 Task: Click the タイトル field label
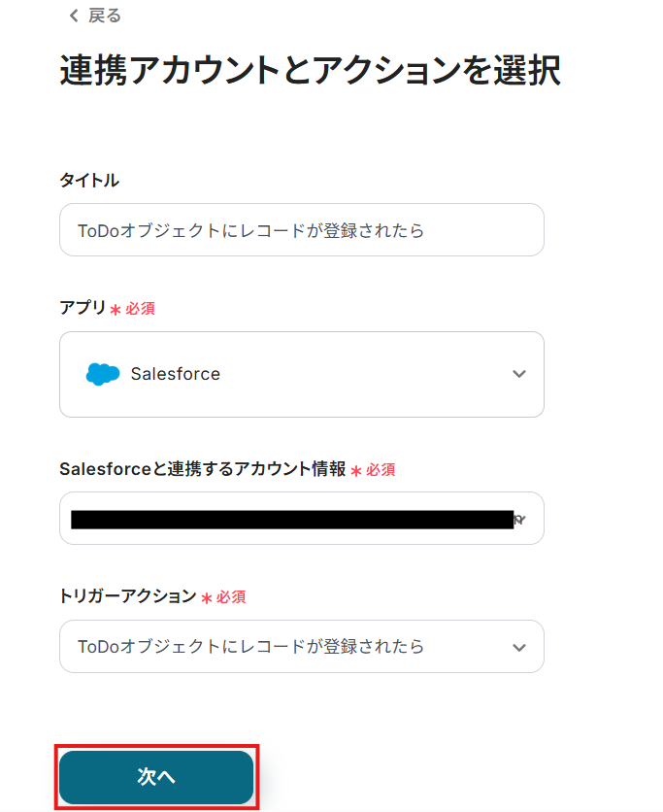[x=89, y=180]
